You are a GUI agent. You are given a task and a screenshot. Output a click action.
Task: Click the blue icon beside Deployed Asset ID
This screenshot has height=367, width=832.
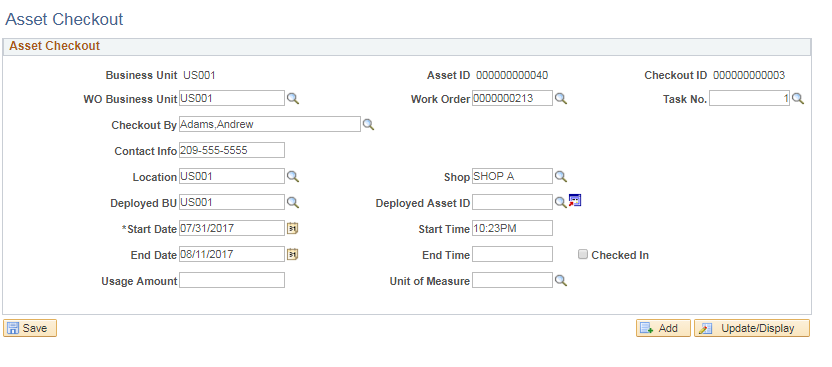click(575, 200)
